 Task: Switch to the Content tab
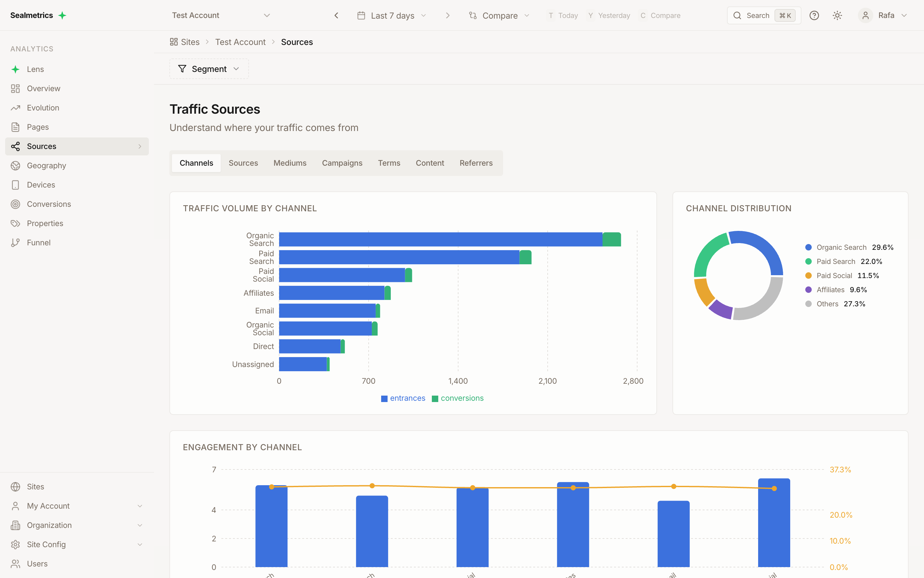[430, 163]
